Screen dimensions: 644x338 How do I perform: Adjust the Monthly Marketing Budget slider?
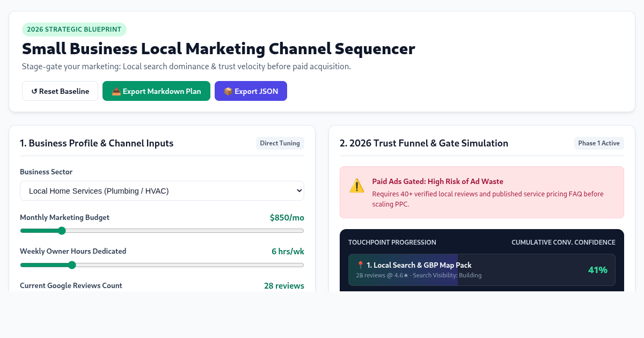tap(162, 231)
